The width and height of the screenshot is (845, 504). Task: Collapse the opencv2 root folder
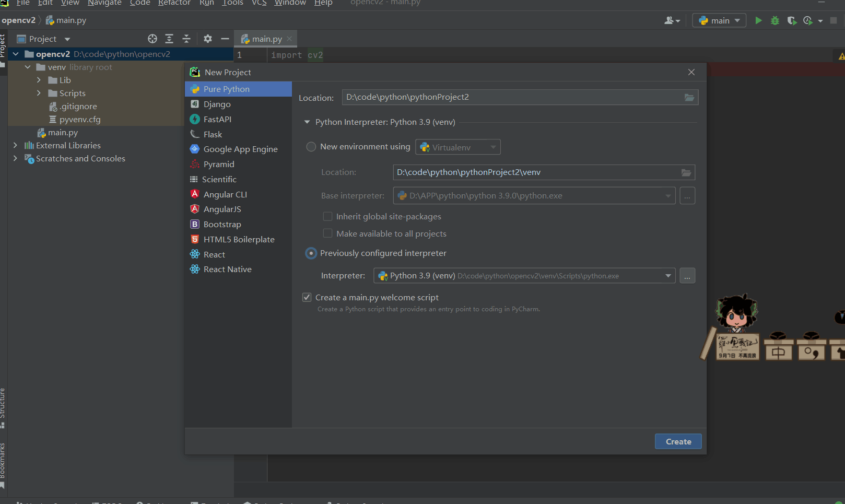16,54
